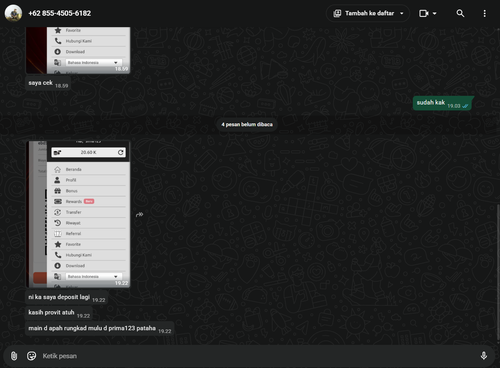The image size is (500, 368).
Task: Open the screenshot image sent at 19.22
Action: [78, 214]
